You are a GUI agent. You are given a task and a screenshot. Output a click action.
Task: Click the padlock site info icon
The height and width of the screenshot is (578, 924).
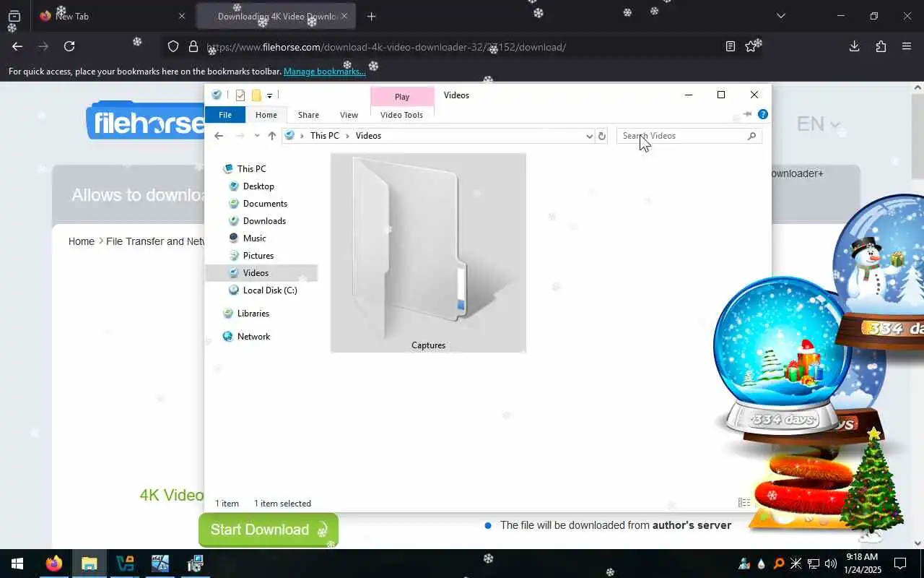(193, 46)
